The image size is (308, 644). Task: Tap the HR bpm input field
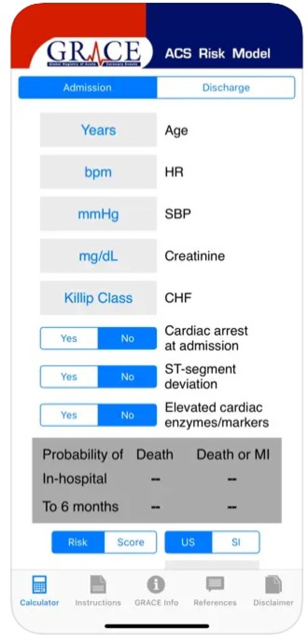coord(98,172)
